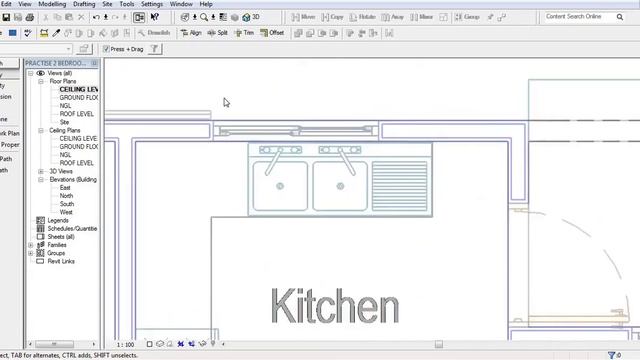Click the Undo arrow icon

tap(96, 17)
